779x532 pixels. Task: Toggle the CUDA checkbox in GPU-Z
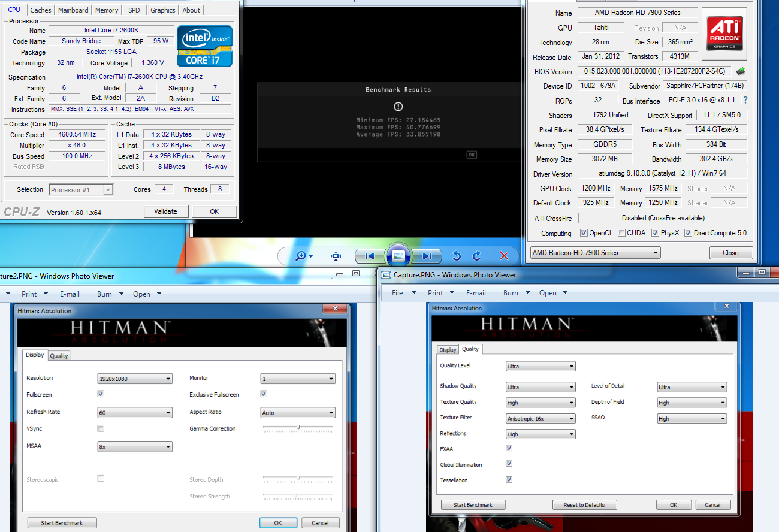(x=622, y=233)
